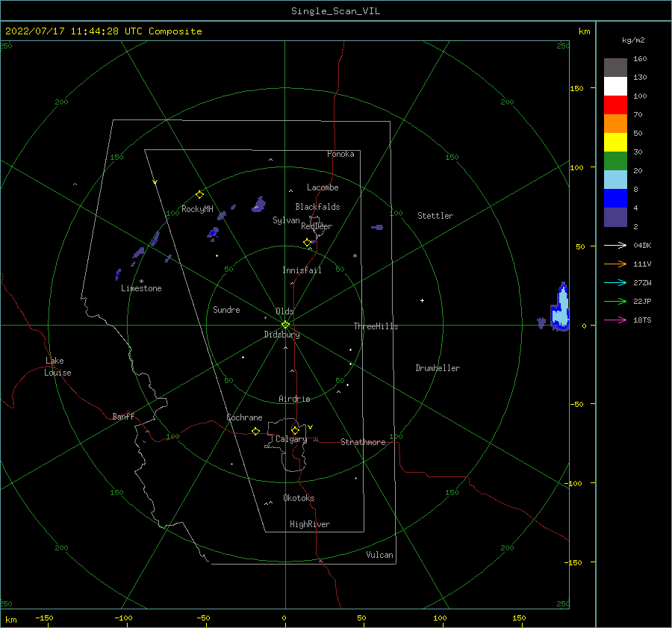
Task: Click the red 100 legend swatch
Action: click(615, 105)
